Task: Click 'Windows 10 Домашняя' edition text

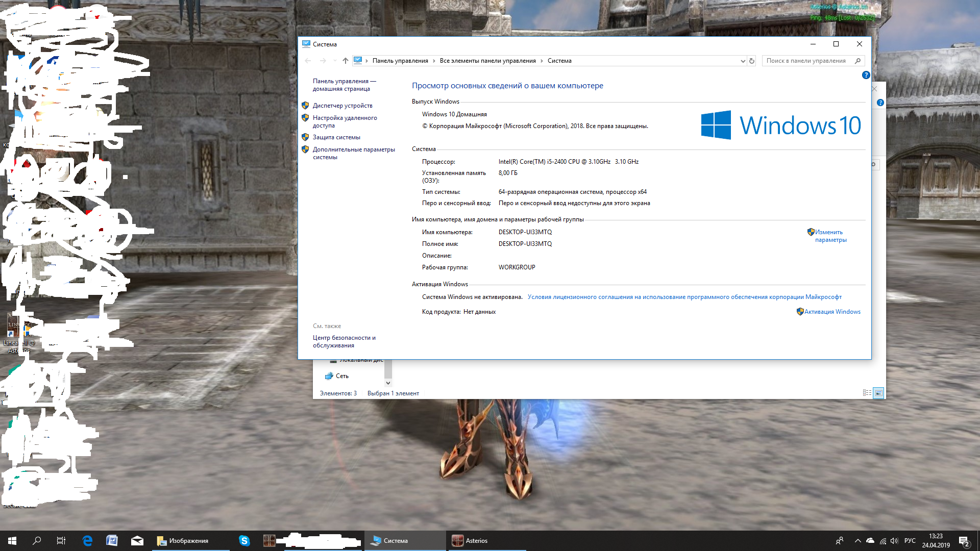Action: click(454, 114)
